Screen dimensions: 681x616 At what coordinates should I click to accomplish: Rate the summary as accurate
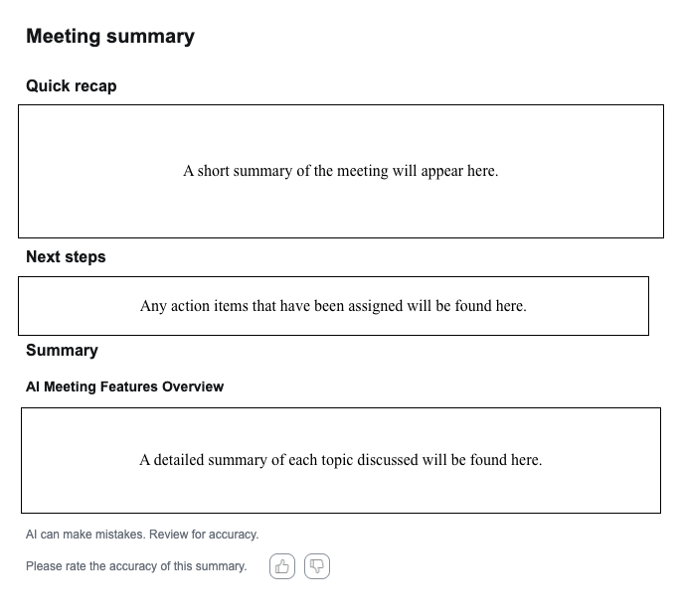pyautogui.click(x=282, y=566)
